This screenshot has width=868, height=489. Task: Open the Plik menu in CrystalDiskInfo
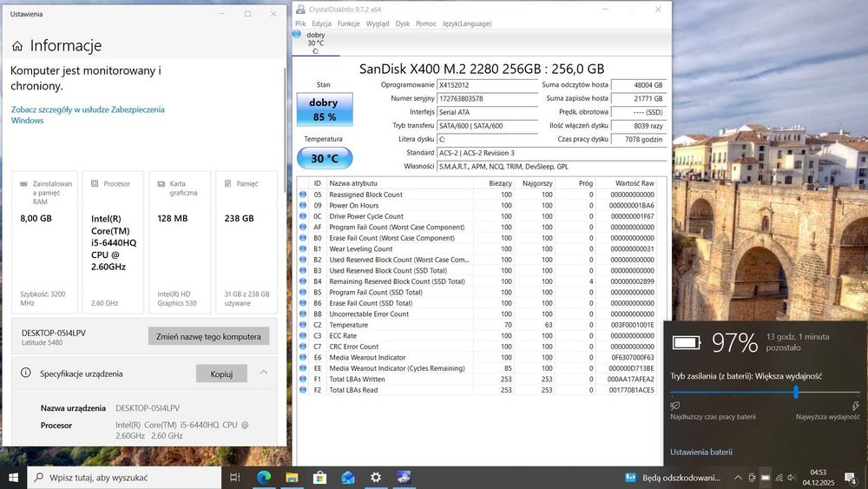pyautogui.click(x=300, y=23)
